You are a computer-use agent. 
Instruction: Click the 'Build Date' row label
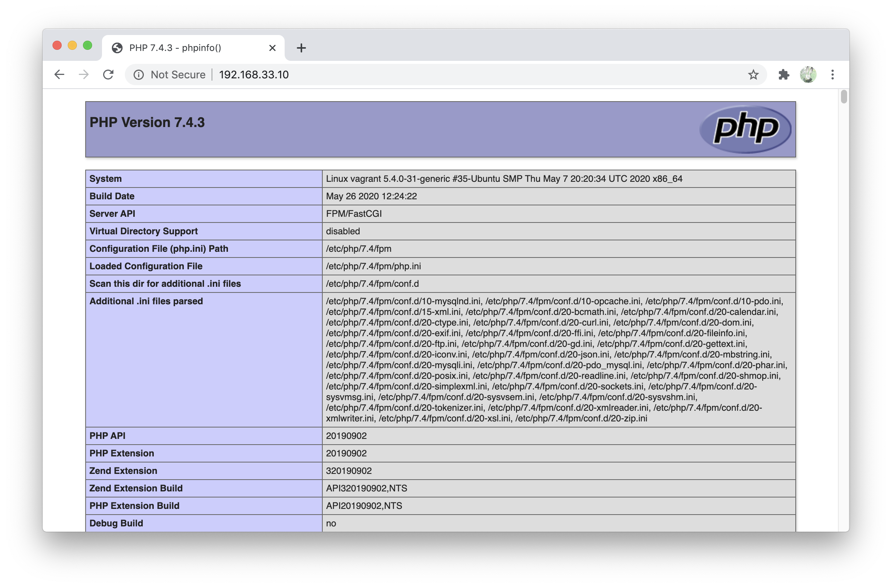point(112,196)
